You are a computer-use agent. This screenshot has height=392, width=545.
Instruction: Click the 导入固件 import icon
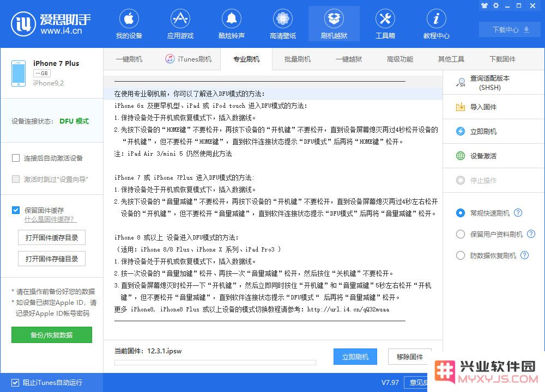point(461,107)
